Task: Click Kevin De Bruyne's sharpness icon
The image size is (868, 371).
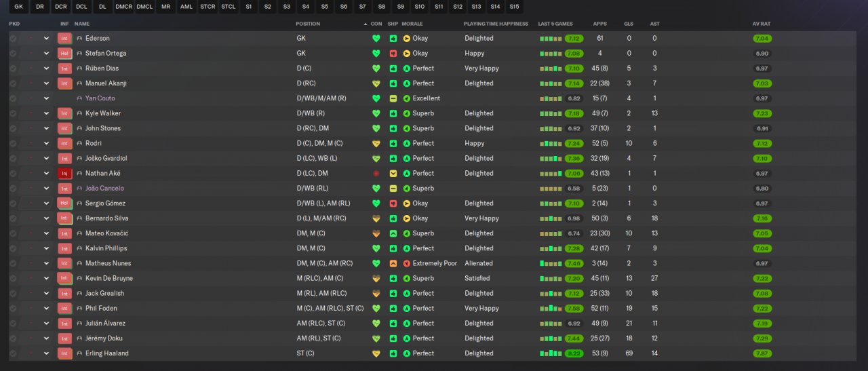Action: 393,278
